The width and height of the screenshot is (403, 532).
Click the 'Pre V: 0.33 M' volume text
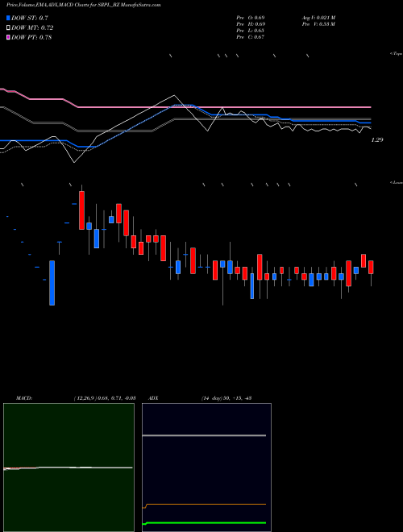(319, 24)
